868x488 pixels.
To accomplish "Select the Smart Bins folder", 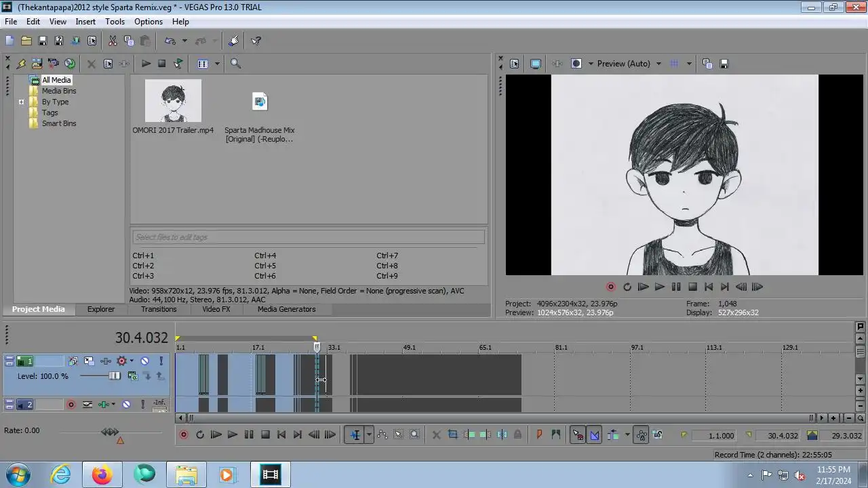I will tap(59, 123).
